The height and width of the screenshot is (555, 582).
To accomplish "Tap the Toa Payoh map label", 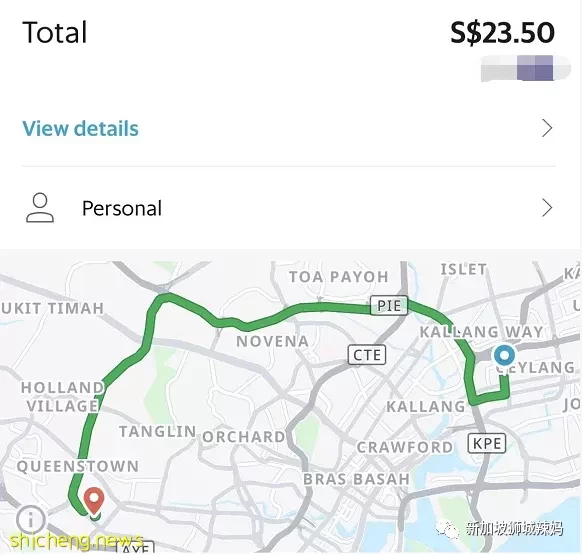I will [x=339, y=277].
